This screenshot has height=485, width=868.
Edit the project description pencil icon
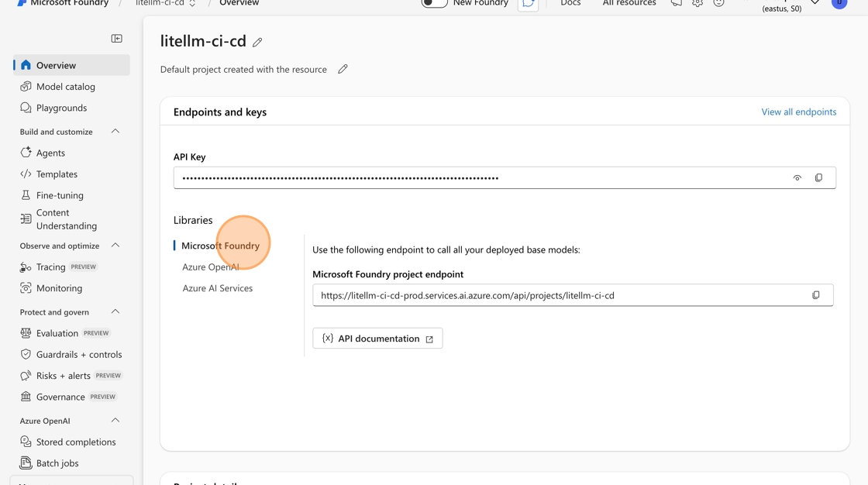[x=343, y=69]
